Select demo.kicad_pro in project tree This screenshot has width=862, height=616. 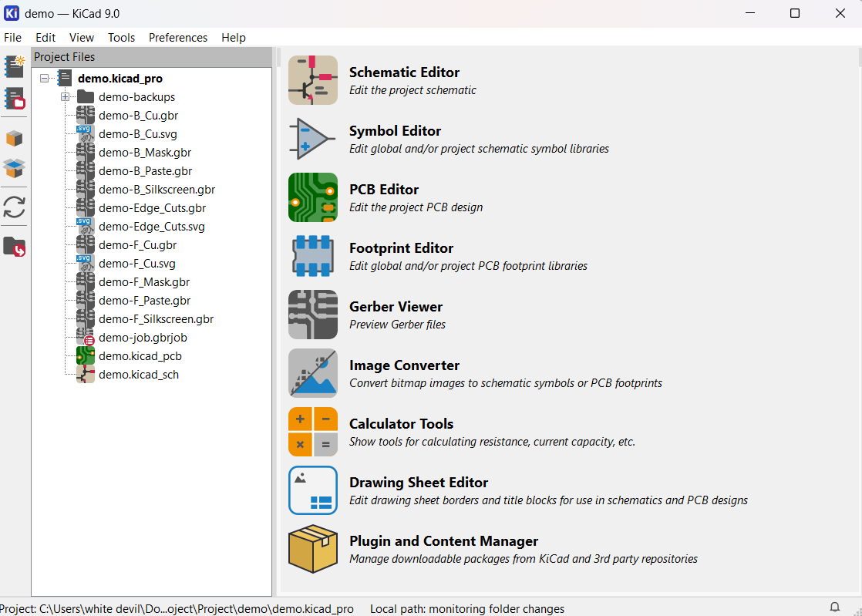(x=120, y=79)
